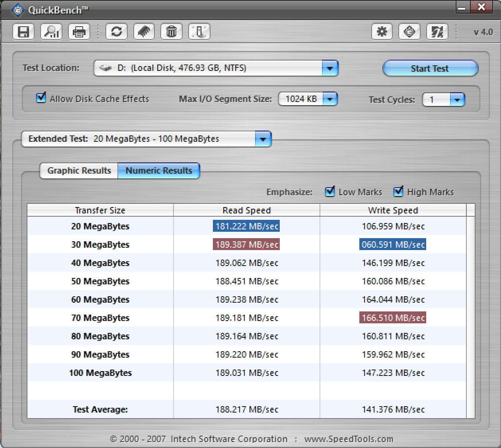Click the circular-arrows refresh icon

pos(117,31)
